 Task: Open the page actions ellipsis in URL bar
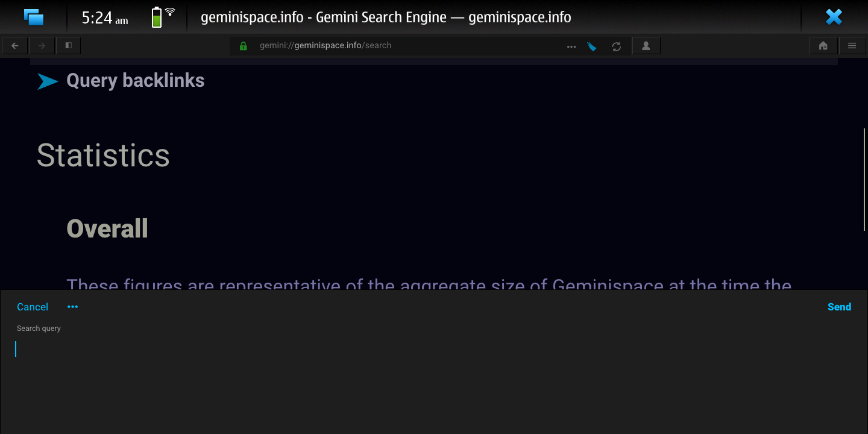[x=571, y=46]
